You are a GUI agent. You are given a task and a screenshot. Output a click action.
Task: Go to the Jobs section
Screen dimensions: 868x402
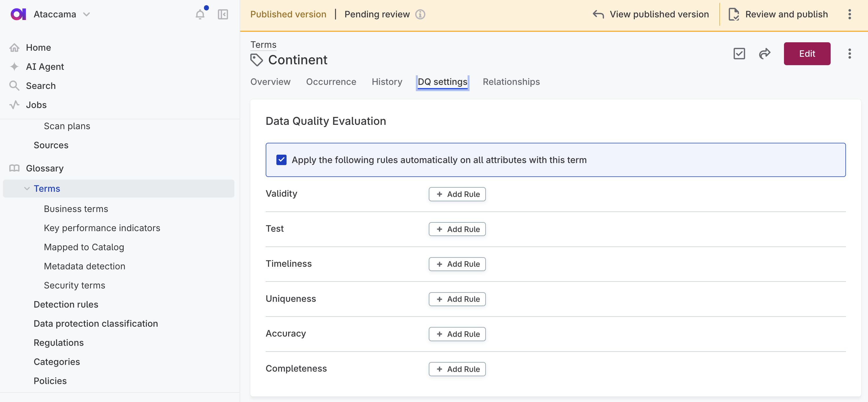click(x=36, y=105)
